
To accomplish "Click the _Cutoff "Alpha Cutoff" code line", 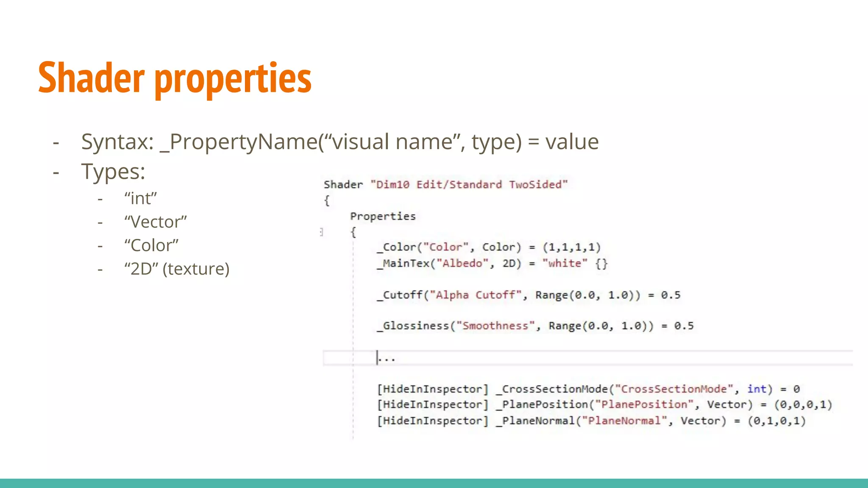I will [x=529, y=295].
